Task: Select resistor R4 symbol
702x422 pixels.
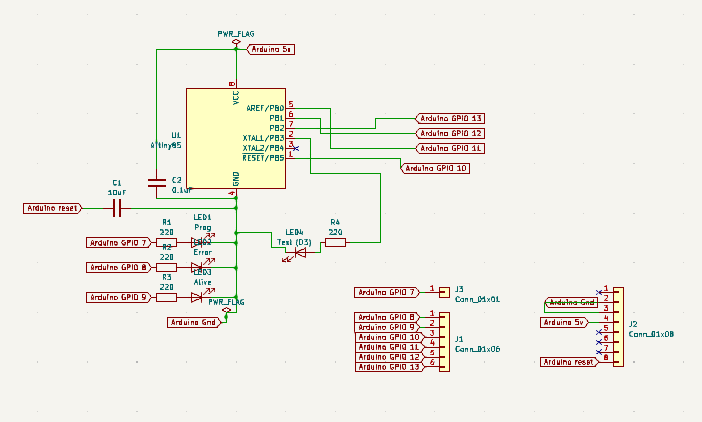Action: point(335,243)
